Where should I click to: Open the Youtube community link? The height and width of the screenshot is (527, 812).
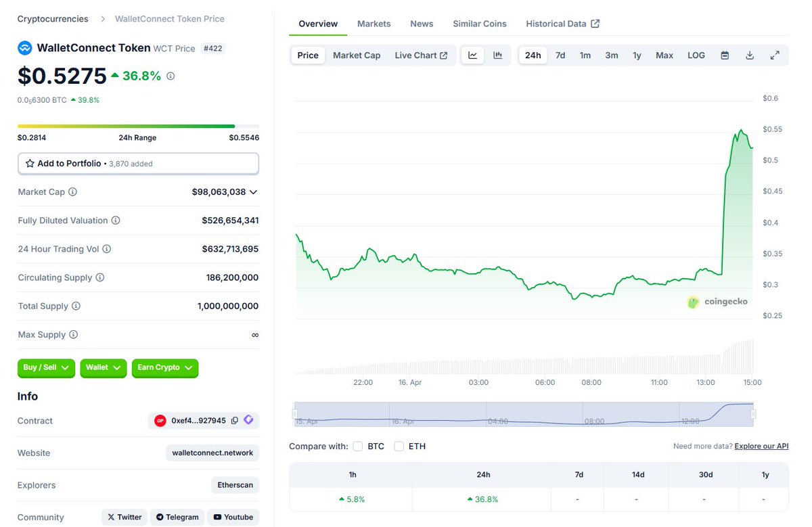[233, 518]
